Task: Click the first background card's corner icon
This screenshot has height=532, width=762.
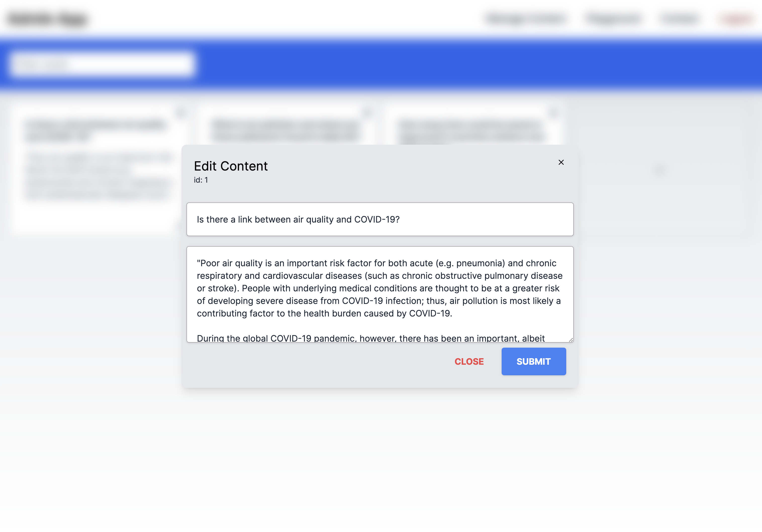Action: click(180, 113)
